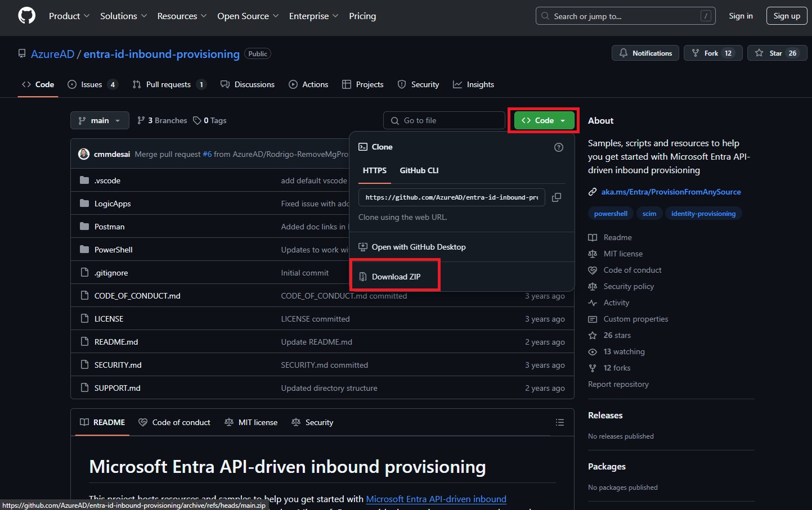Image resolution: width=812 pixels, height=510 pixels.
Task: Toggle Watch via the 13 watching entry
Action: [x=623, y=351]
